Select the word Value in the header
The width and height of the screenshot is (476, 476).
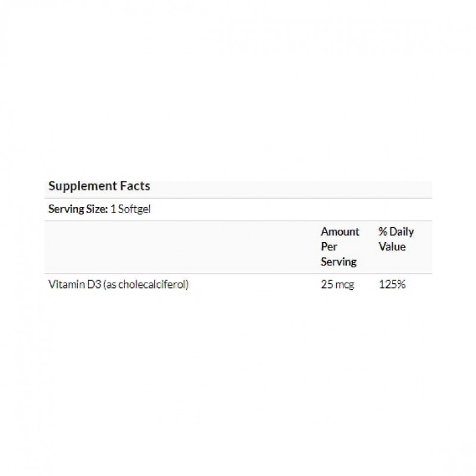tap(392, 246)
